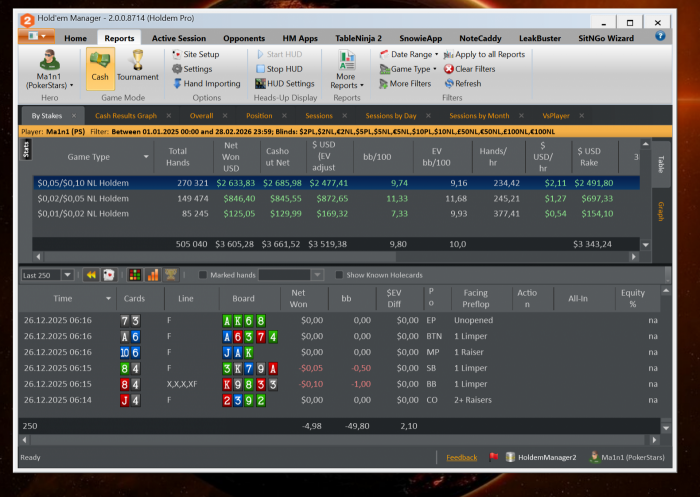
Task: Select Tournament game mode
Action: (138, 66)
